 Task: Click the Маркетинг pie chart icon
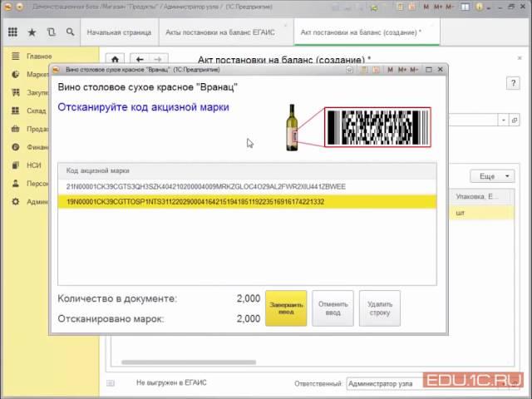click(15, 74)
